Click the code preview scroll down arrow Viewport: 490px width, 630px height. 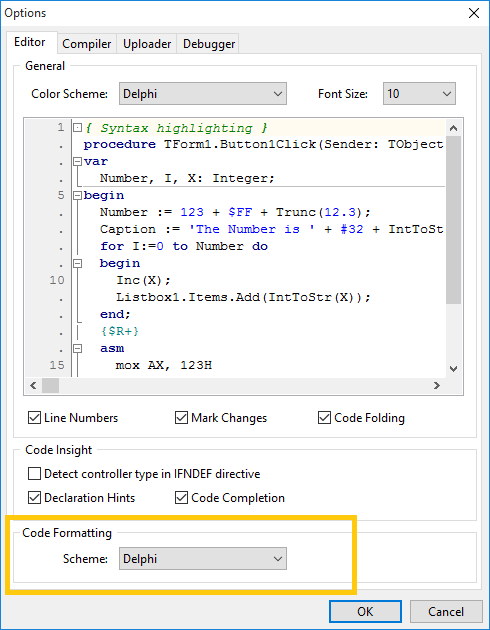453,368
